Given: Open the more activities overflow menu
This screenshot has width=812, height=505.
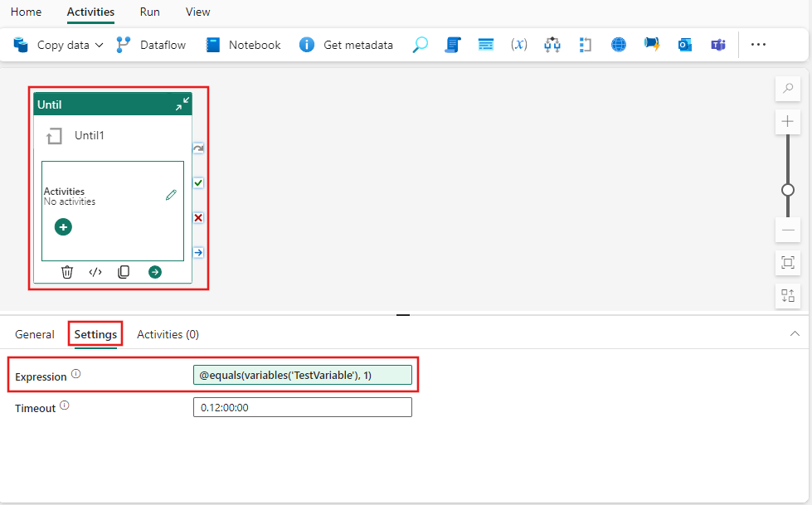Looking at the screenshot, I should [x=758, y=45].
